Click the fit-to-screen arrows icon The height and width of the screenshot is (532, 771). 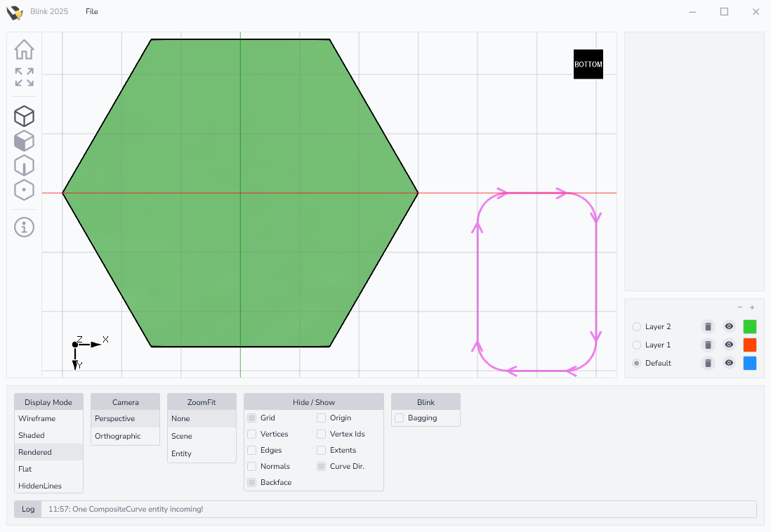[24, 77]
